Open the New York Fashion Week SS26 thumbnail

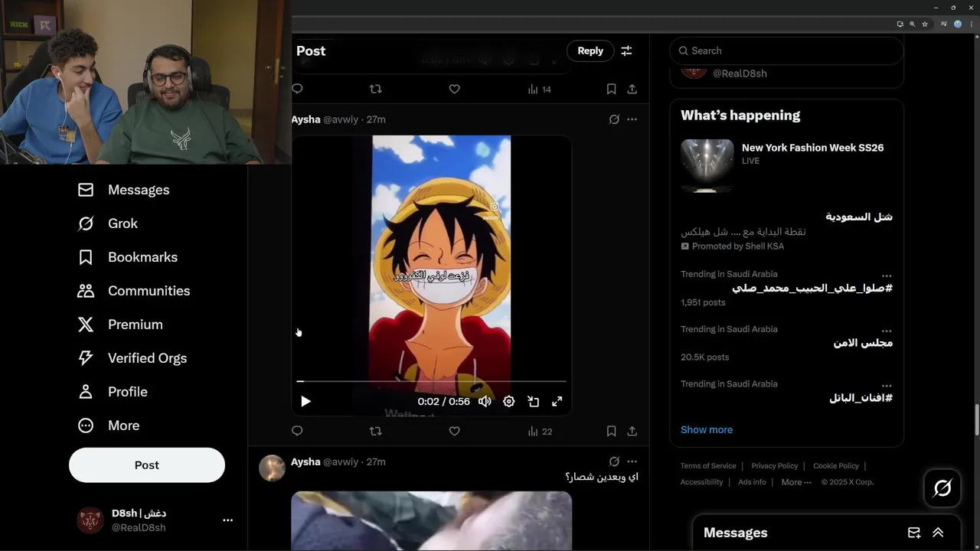pyautogui.click(x=707, y=165)
